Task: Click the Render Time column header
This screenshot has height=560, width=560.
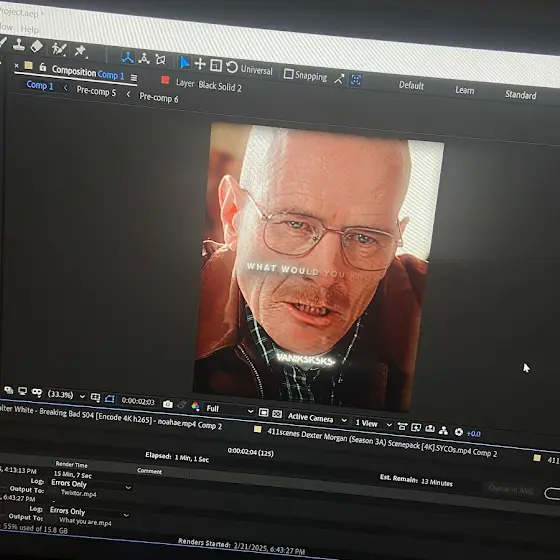Action: (71, 464)
